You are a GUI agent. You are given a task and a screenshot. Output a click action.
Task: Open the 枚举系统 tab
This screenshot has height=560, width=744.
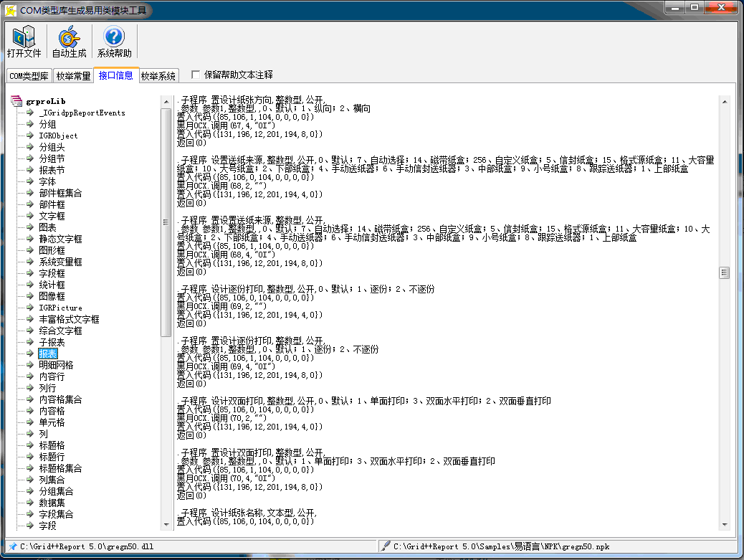click(x=158, y=76)
